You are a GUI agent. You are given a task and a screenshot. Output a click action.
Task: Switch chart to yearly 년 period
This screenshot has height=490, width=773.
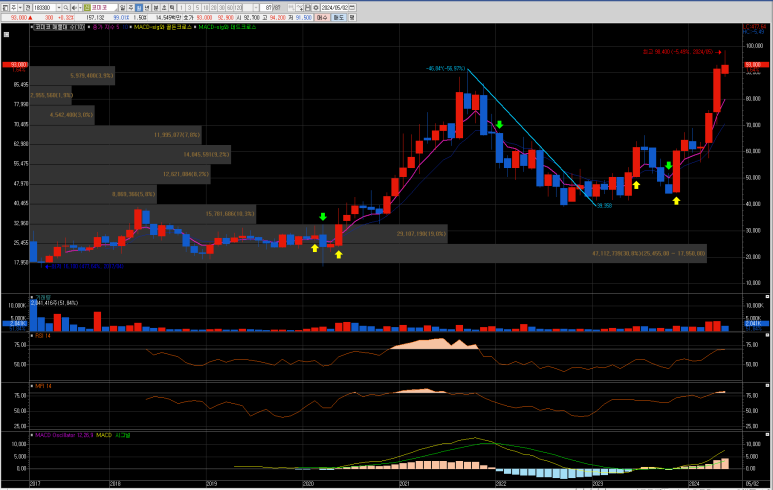click(x=147, y=8)
